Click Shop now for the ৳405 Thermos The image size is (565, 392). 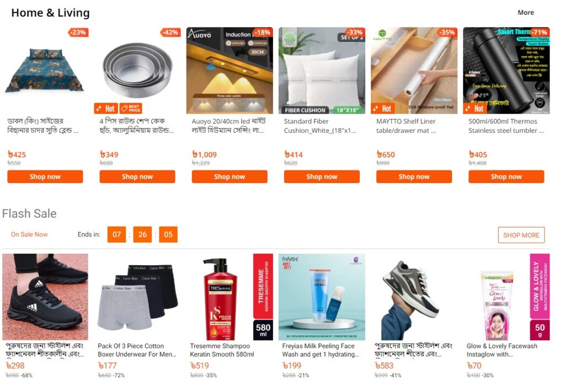pyautogui.click(x=507, y=176)
